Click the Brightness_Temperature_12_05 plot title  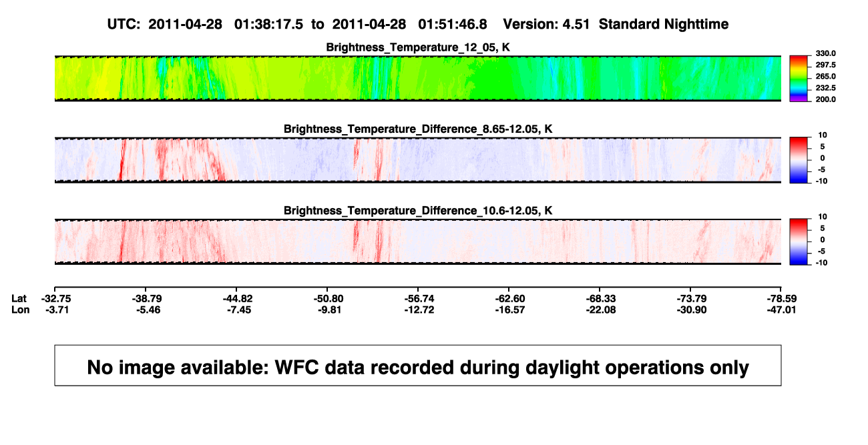tap(418, 47)
